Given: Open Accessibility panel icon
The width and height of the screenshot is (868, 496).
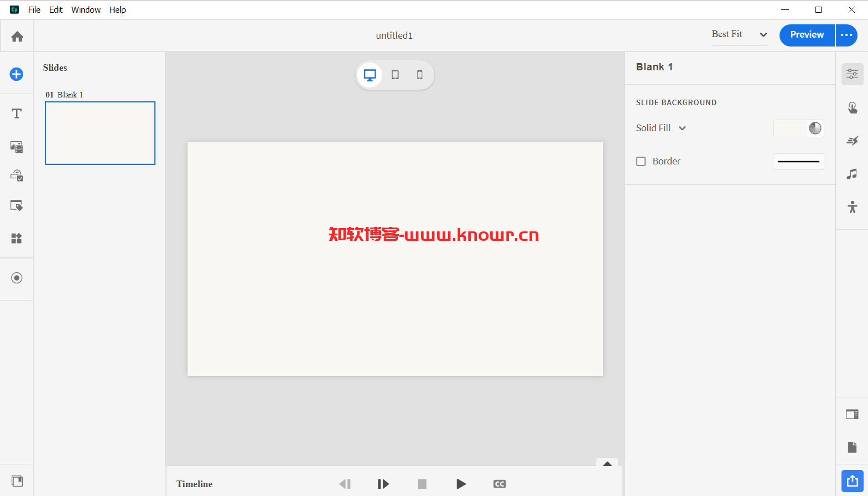Looking at the screenshot, I should point(852,207).
